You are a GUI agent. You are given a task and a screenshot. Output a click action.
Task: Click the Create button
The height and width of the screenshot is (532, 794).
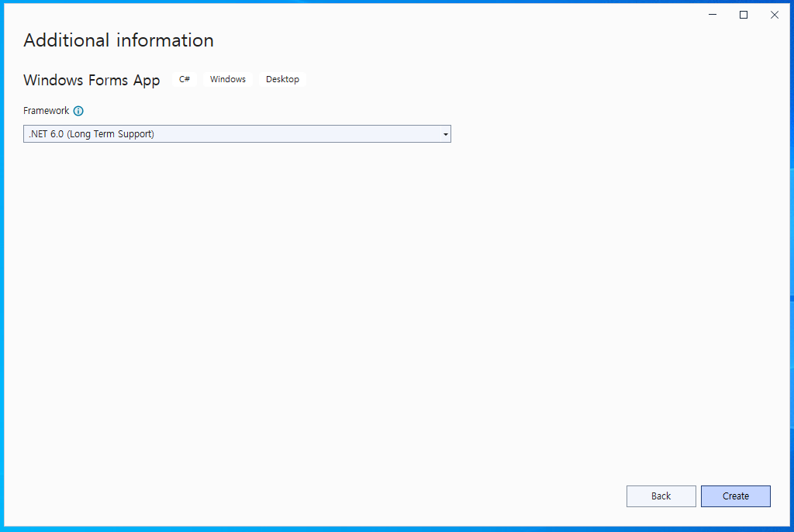click(x=735, y=496)
